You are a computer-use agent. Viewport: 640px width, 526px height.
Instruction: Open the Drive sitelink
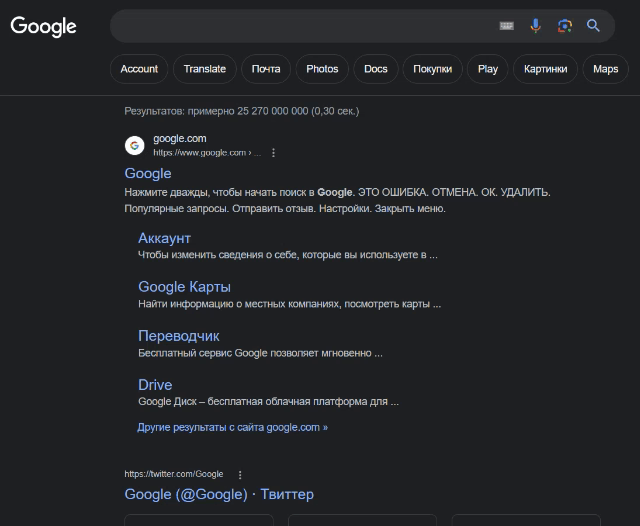(x=155, y=385)
